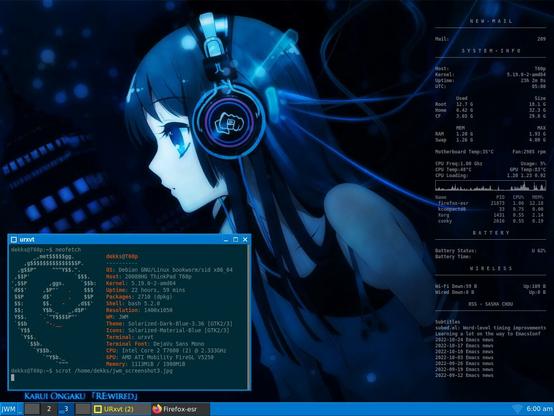
Task: Click the Wi-Fi Down line in conky
Action: [456, 286]
